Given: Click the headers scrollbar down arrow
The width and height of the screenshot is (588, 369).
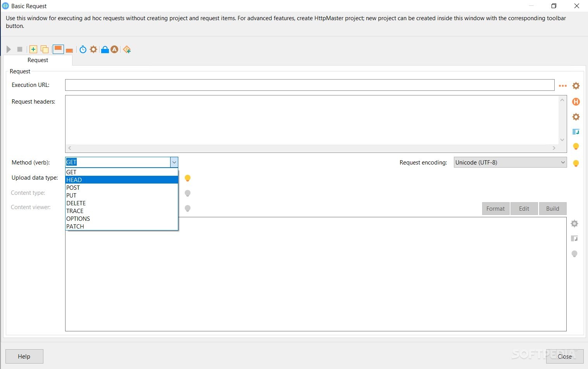Looking at the screenshot, I should click(x=562, y=140).
